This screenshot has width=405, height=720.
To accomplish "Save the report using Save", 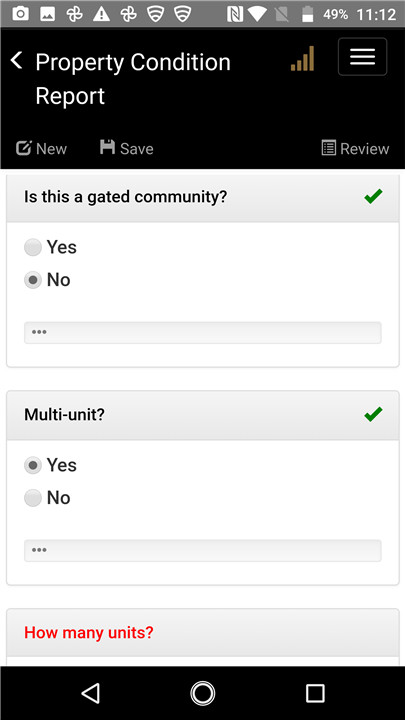I will [127, 148].
